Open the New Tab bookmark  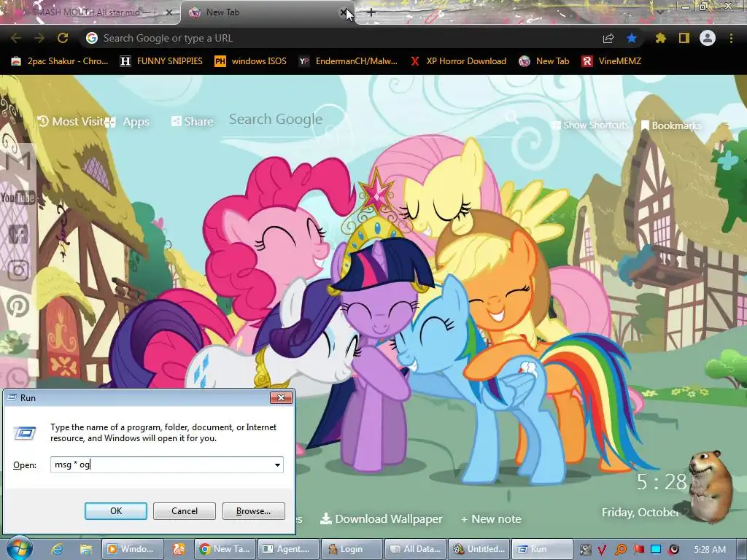(544, 61)
